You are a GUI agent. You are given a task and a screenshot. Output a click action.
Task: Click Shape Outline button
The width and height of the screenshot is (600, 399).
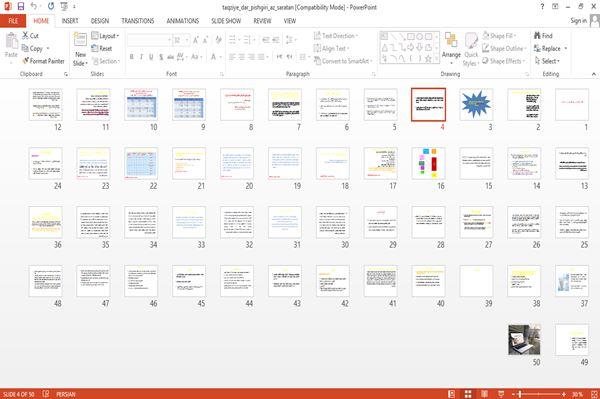click(x=504, y=48)
